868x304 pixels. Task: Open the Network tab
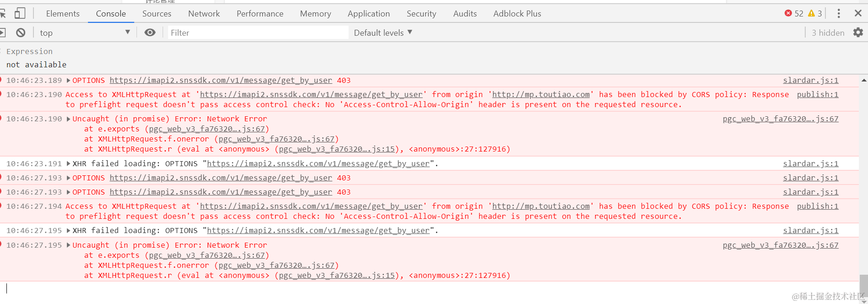204,14
